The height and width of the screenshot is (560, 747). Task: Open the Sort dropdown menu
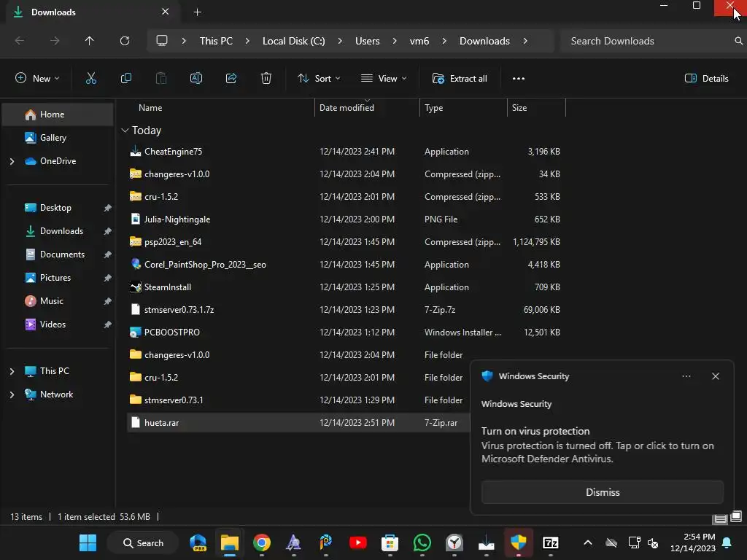[x=319, y=79]
